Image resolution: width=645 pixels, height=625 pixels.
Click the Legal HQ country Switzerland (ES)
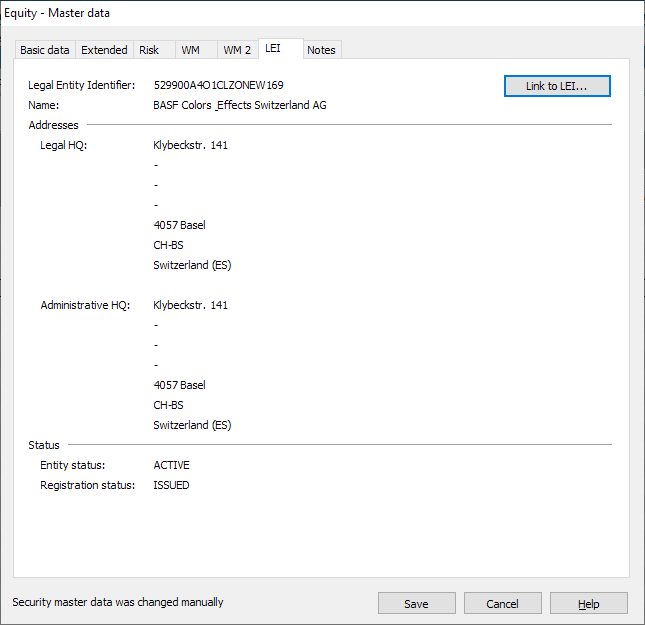192,265
